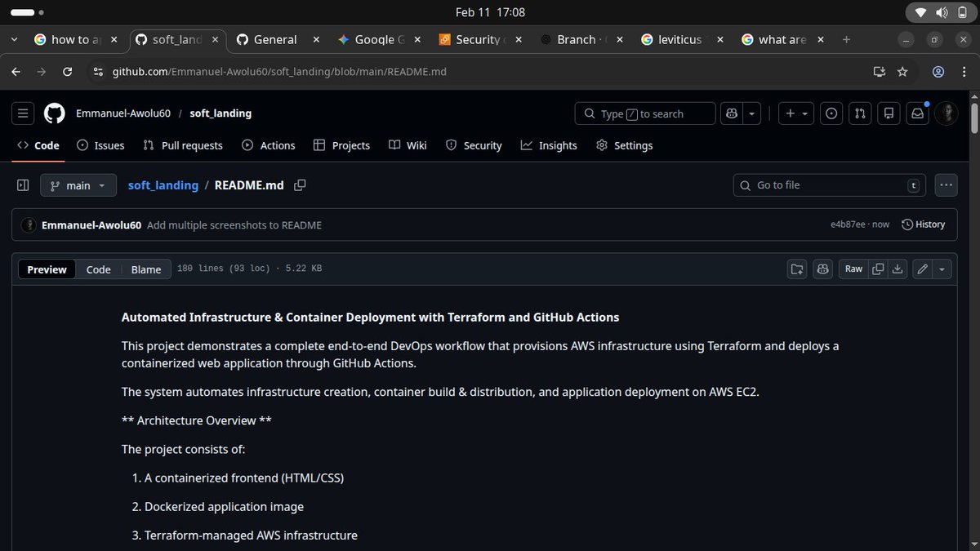Go to the Code tab
Screen dimensions: 980x551
pyautogui.click(x=38, y=145)
